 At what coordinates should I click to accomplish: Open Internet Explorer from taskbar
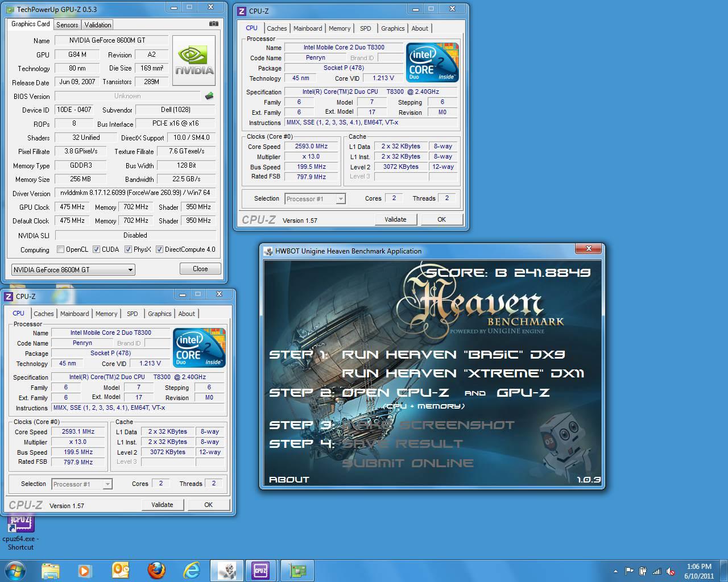(x=192, y=571)
